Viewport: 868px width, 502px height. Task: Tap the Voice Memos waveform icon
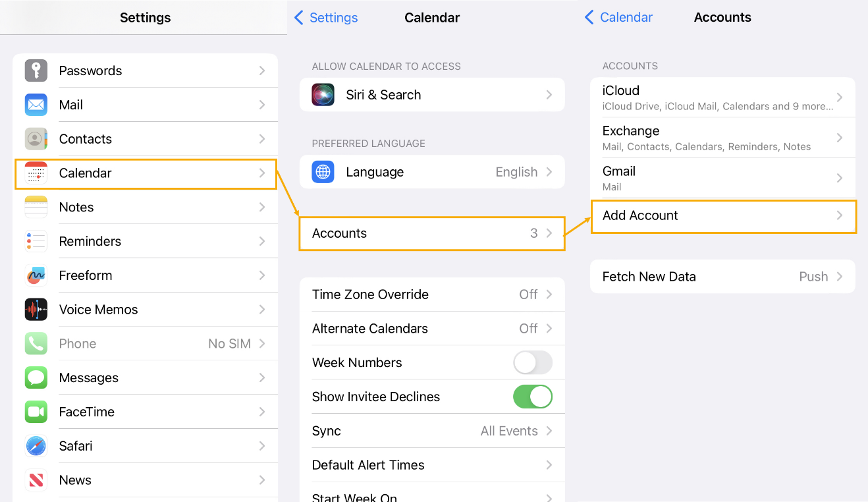click(36, 310)
